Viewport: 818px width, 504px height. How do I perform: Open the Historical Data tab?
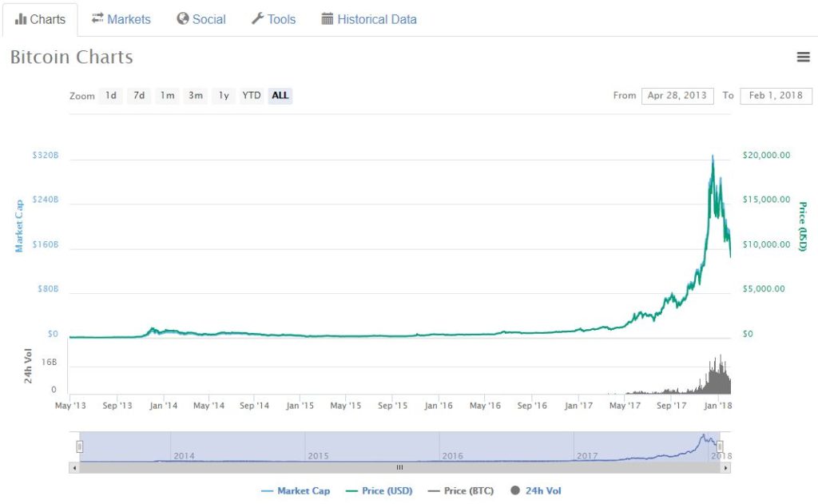click(x=369, y=19)
